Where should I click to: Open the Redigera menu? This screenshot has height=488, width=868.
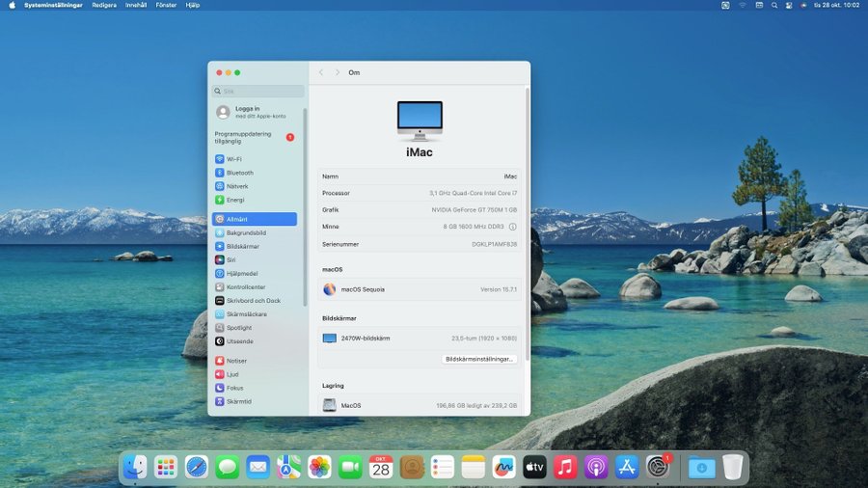pyautogui.click(x=103, y=5)
